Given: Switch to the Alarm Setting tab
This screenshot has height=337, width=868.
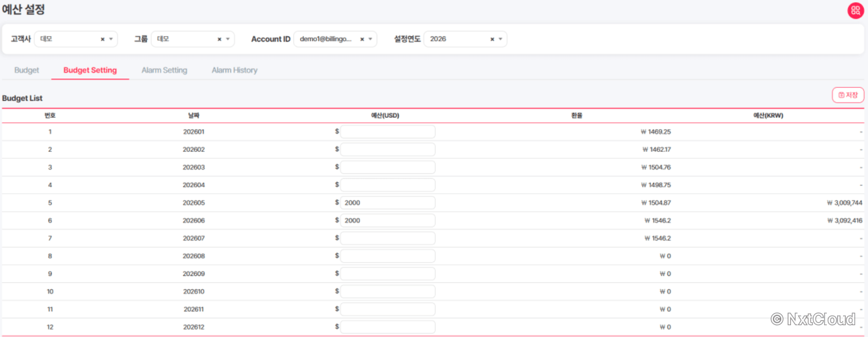Looking at the screenshot, I should (164, 70).
